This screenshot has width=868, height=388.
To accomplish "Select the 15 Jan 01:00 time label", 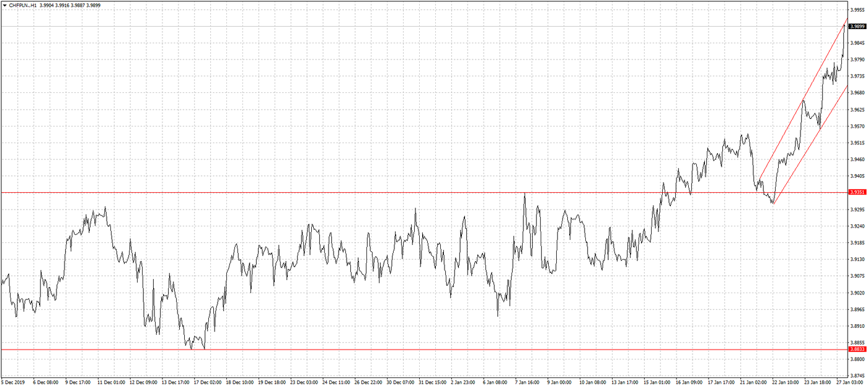I will pyautogui.click(x=657, y=383).
